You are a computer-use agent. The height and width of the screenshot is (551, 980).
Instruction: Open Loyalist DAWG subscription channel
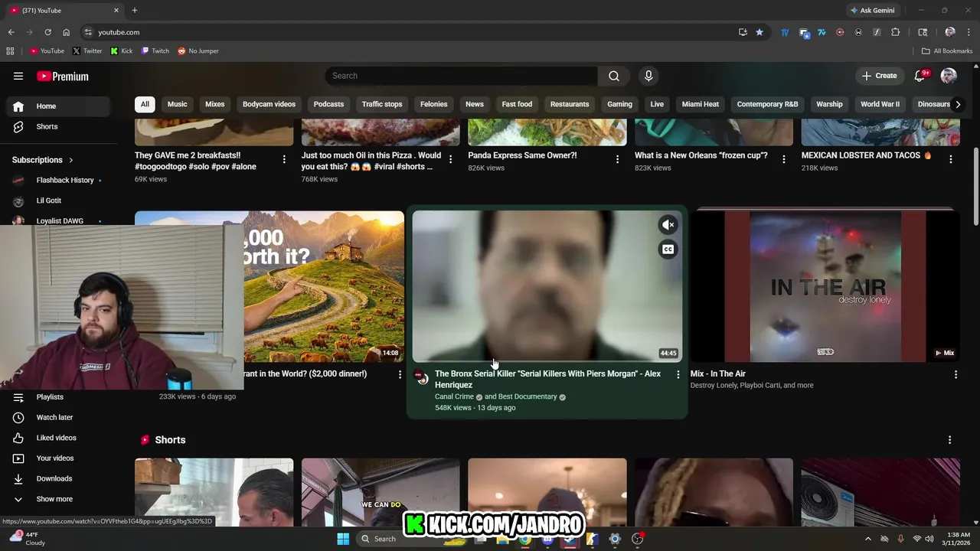point(59,220)
